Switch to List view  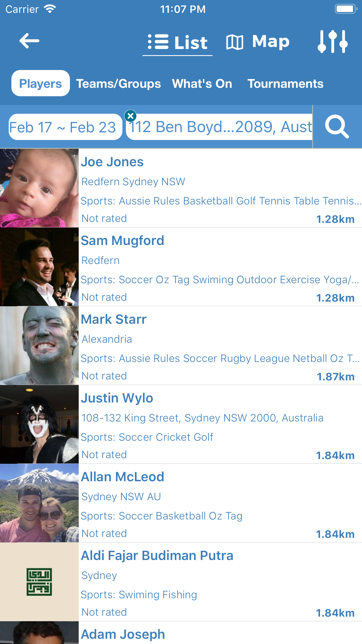tap(178, 42)
